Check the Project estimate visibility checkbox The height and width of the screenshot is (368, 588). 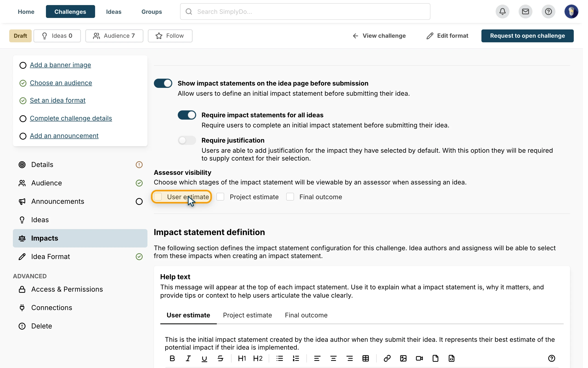(x=220, y=197)
